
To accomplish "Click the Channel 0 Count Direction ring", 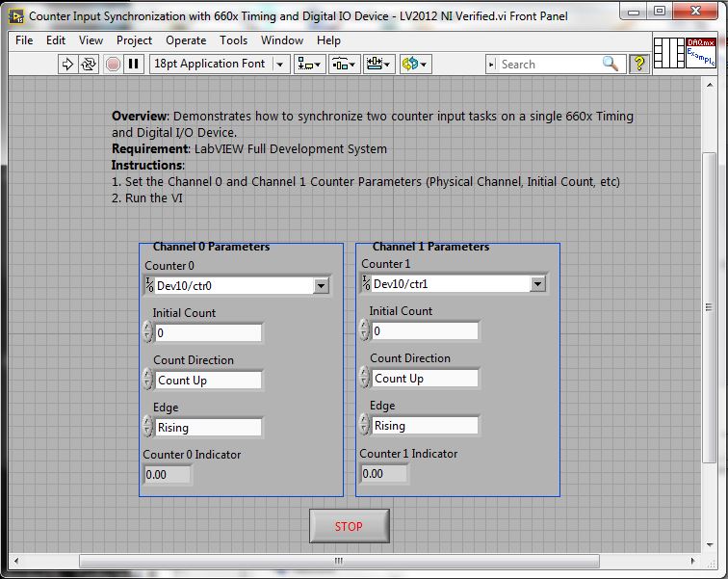I will [208, 381].
